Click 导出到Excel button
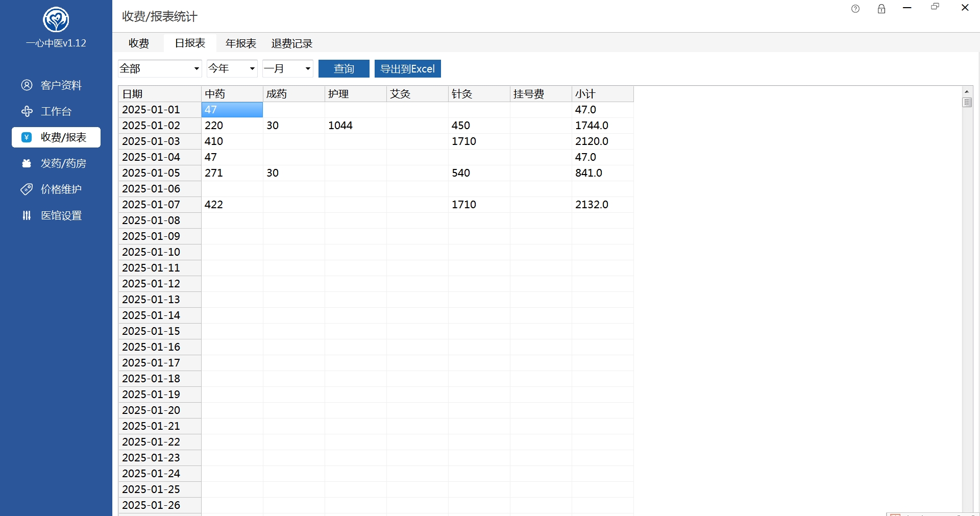This screenshot has height=516, width=980. [x=408, y=69]
